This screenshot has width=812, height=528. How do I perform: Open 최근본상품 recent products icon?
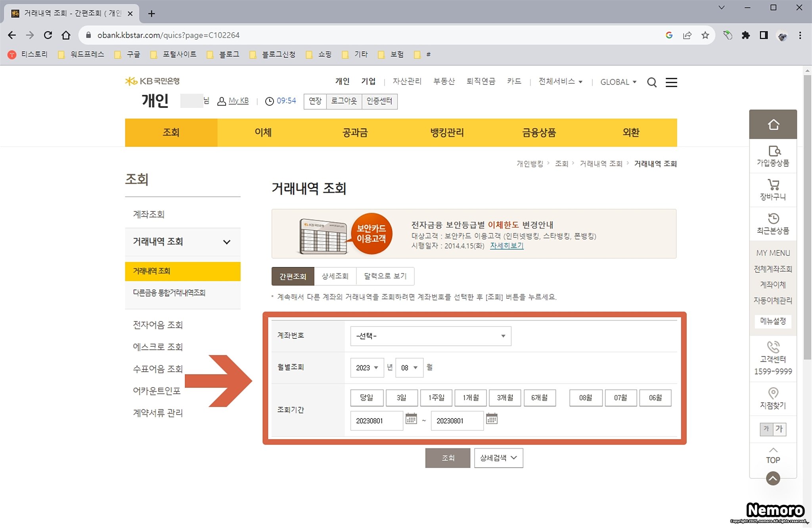[773, 219]
